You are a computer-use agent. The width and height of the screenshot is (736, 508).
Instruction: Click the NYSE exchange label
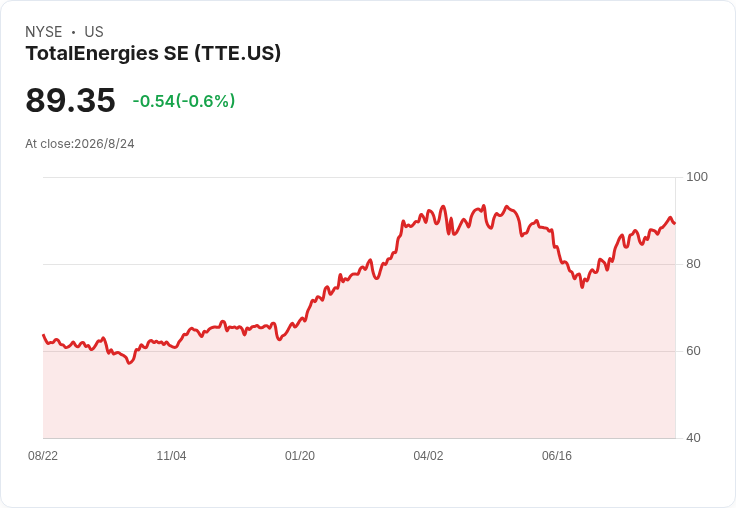44,32
